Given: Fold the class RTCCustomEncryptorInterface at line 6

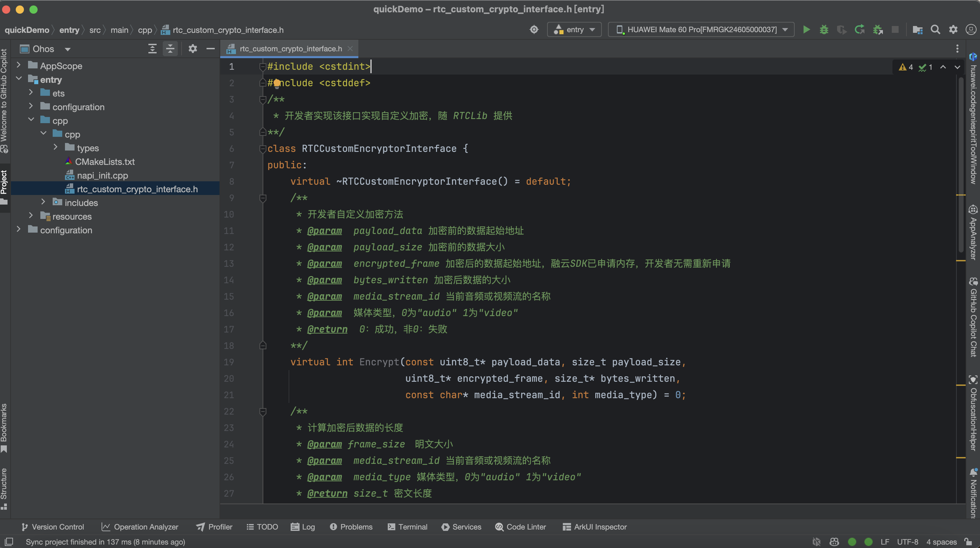Looking at the screenshot, I should point(263,149).
